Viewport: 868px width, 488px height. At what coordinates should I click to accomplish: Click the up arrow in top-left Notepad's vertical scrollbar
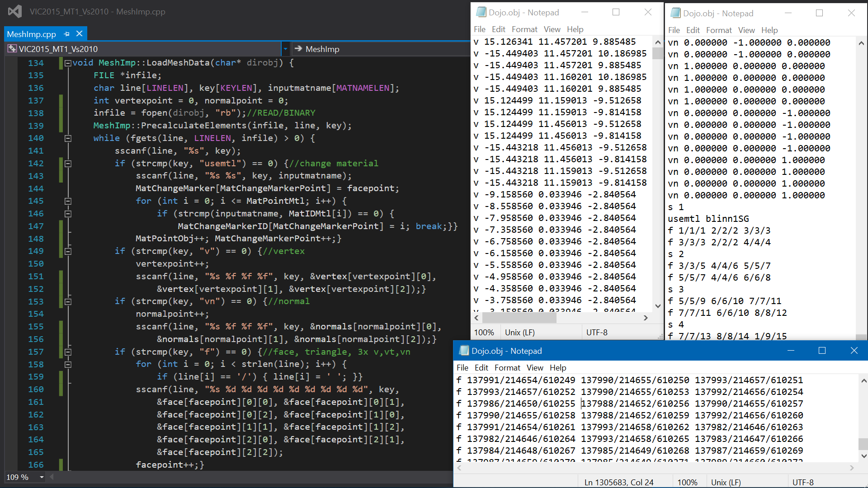[x=658, y=42]
